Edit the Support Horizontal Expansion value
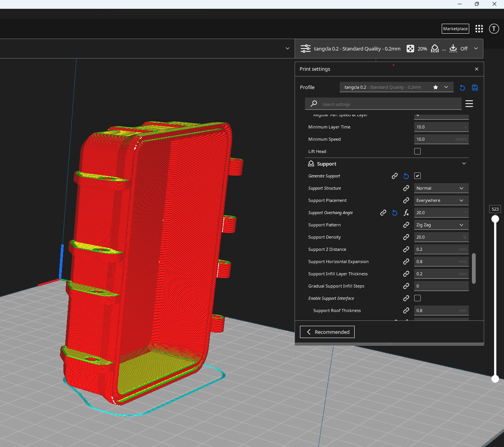 (441, 262)
